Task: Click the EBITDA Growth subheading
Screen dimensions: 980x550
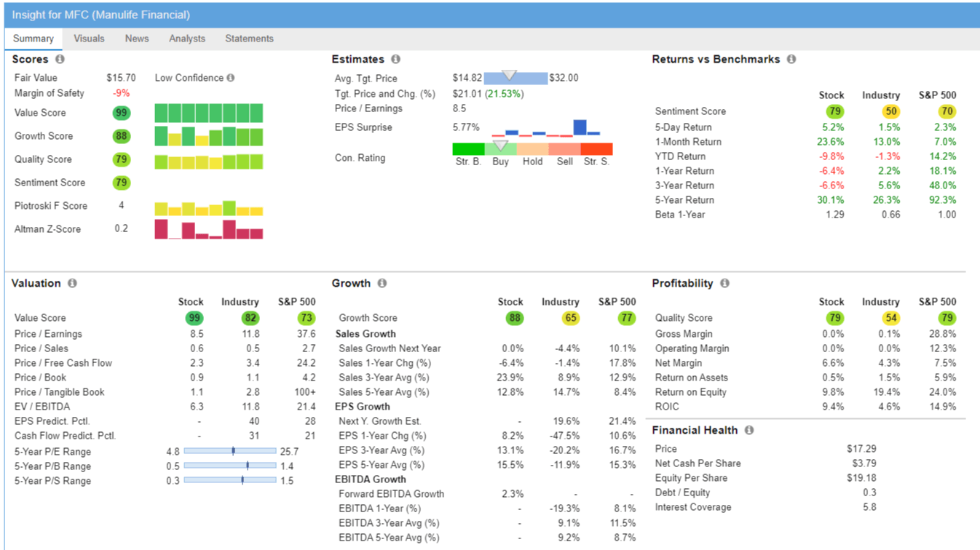Action: [370, 479]
